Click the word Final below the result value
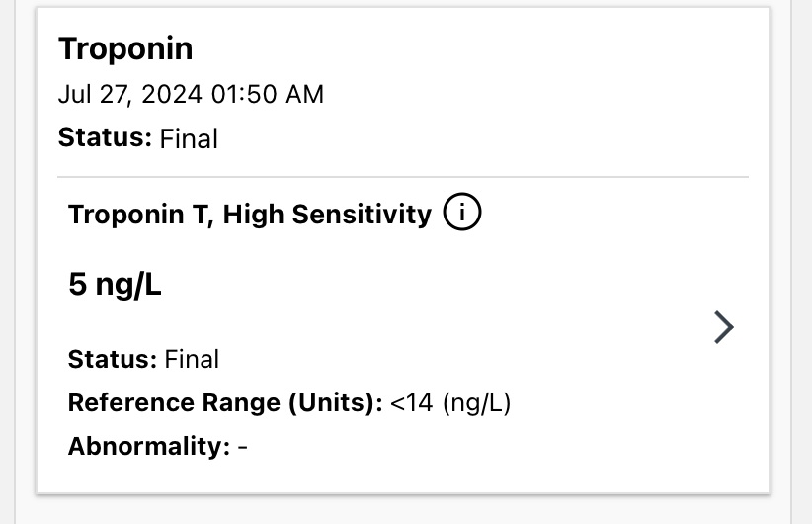 (192, 359)
